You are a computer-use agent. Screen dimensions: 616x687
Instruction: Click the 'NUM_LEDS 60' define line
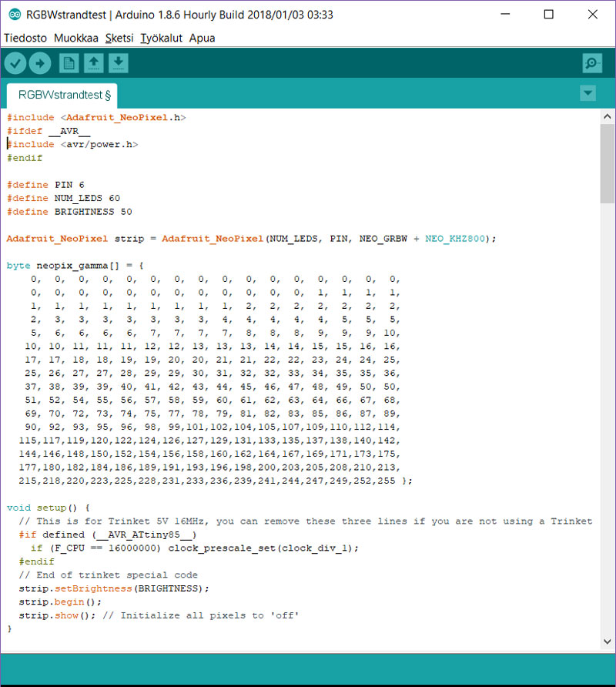pyautogui.click(x=63, y=198)
